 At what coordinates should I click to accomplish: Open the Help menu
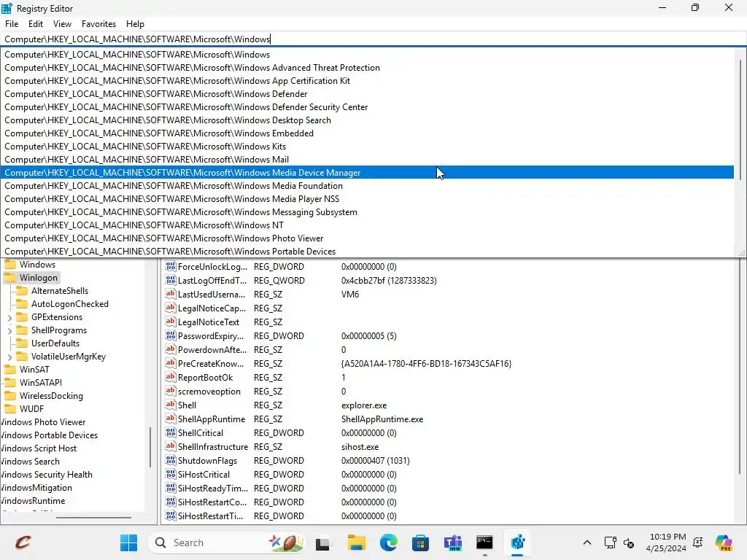pos(135,24)
